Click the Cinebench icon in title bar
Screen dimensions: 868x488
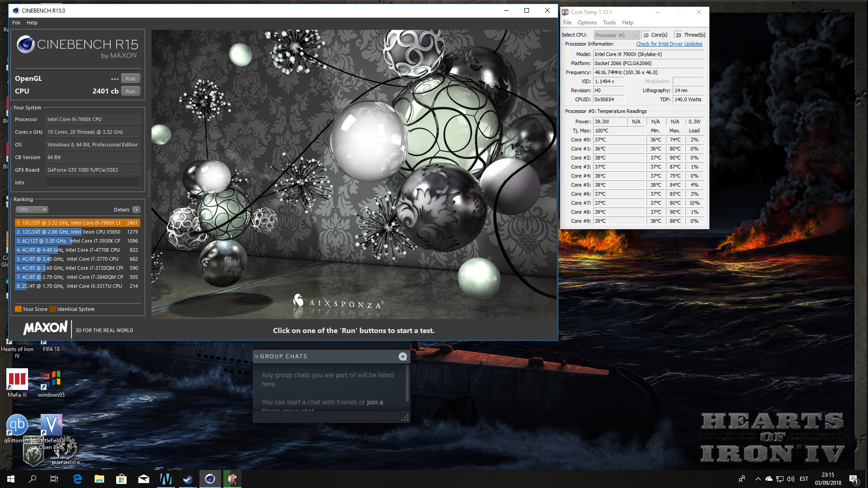pos(16,10)
